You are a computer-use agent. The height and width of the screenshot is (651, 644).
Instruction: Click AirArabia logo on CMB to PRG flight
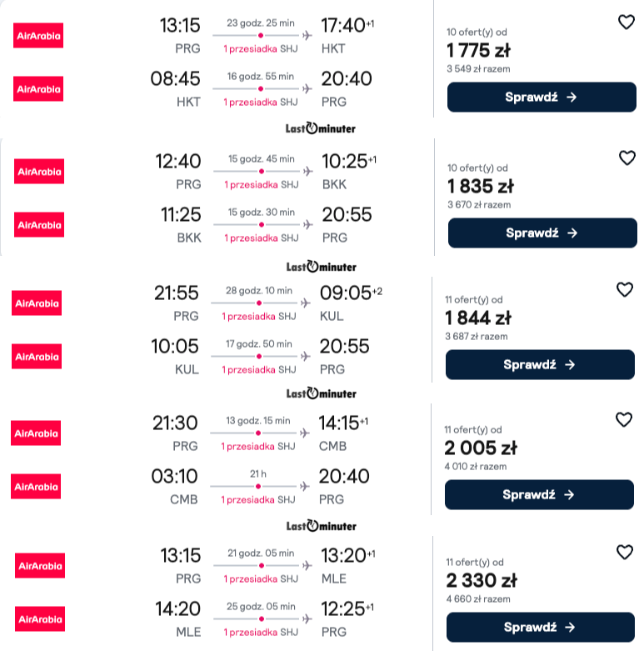[x=36, y=486]
